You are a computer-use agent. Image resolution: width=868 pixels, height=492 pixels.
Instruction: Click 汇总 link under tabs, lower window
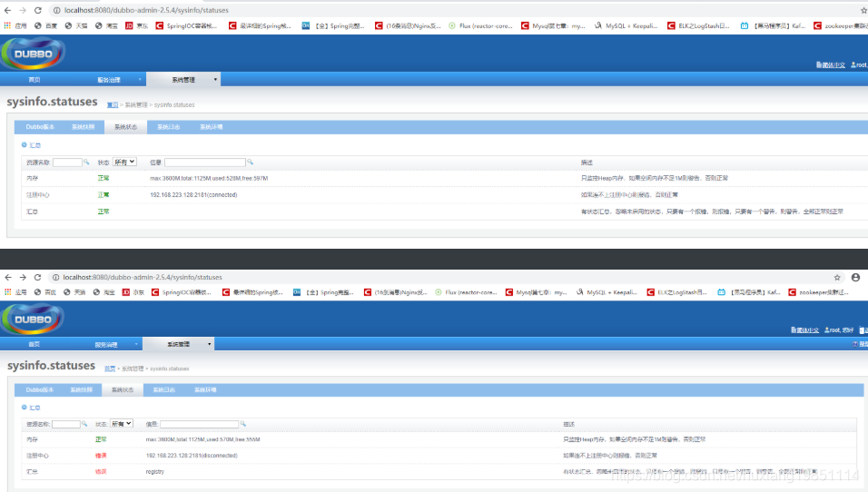pyautogui.click(x=35, y=408)
